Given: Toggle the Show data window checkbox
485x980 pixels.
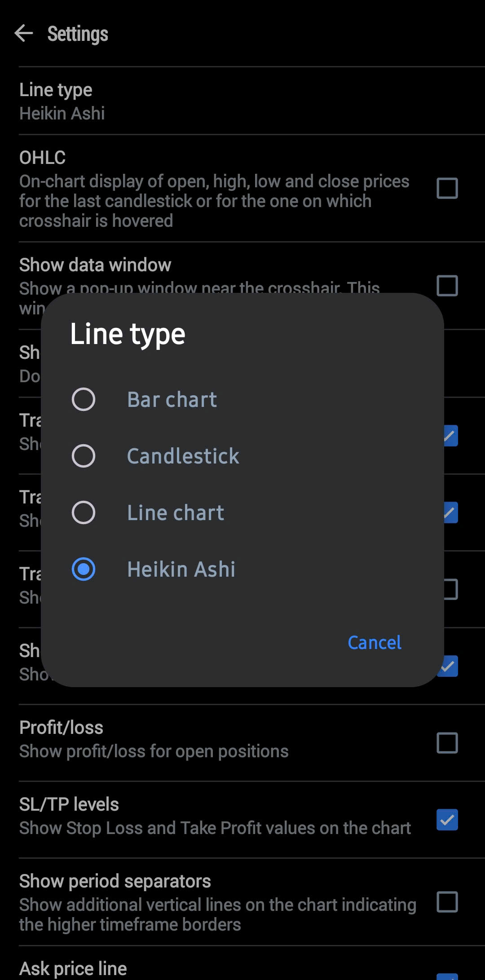Looking at the screenshot, I should [447, 286].
